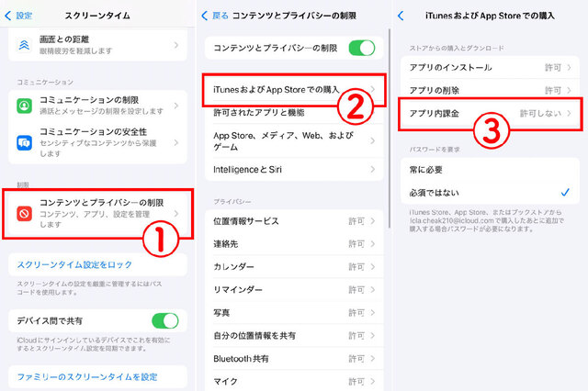Expand the 位置情報サービス privacy row
This screenshot has height=391, width=588.
pyautogui.click(x=294, y=221)
